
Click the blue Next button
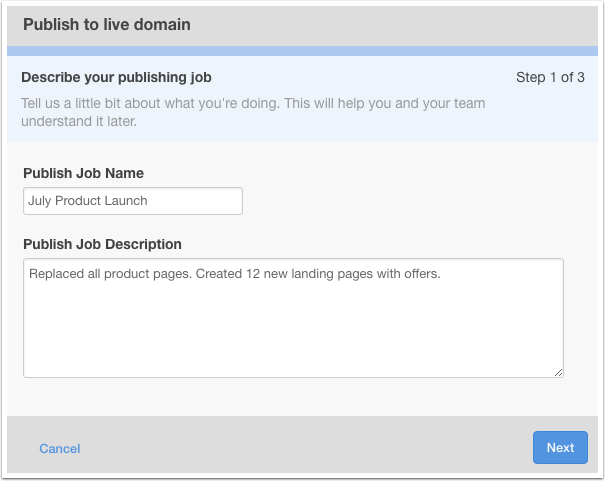(x=560, y=447)
